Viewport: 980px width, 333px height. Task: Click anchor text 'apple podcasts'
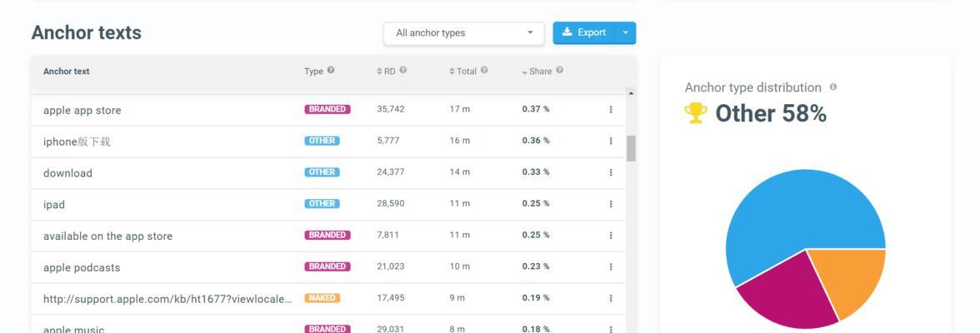click(82, 267)
